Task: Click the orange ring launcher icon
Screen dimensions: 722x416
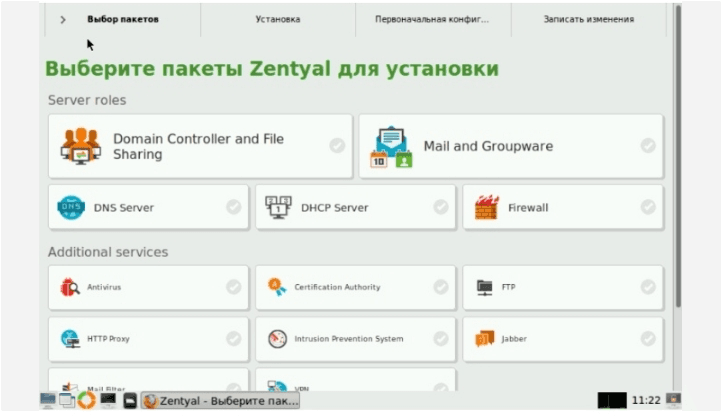Action: click(x=86, y=400)
